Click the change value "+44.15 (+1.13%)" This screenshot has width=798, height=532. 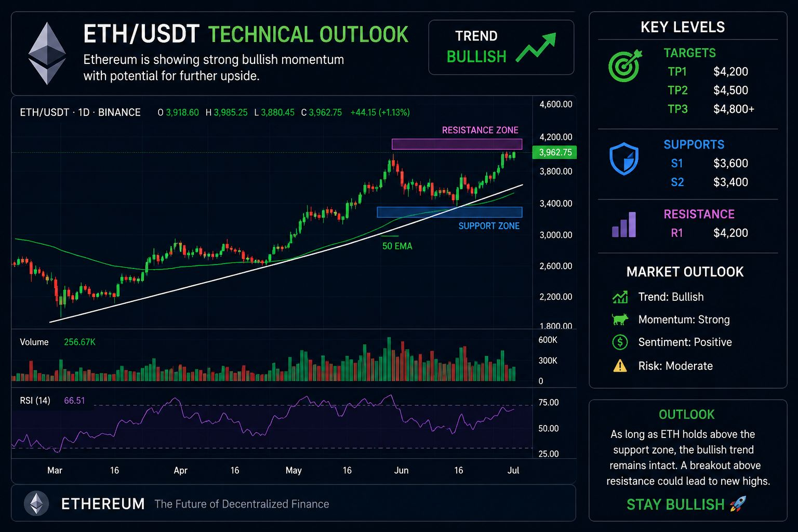click(380, 112)
